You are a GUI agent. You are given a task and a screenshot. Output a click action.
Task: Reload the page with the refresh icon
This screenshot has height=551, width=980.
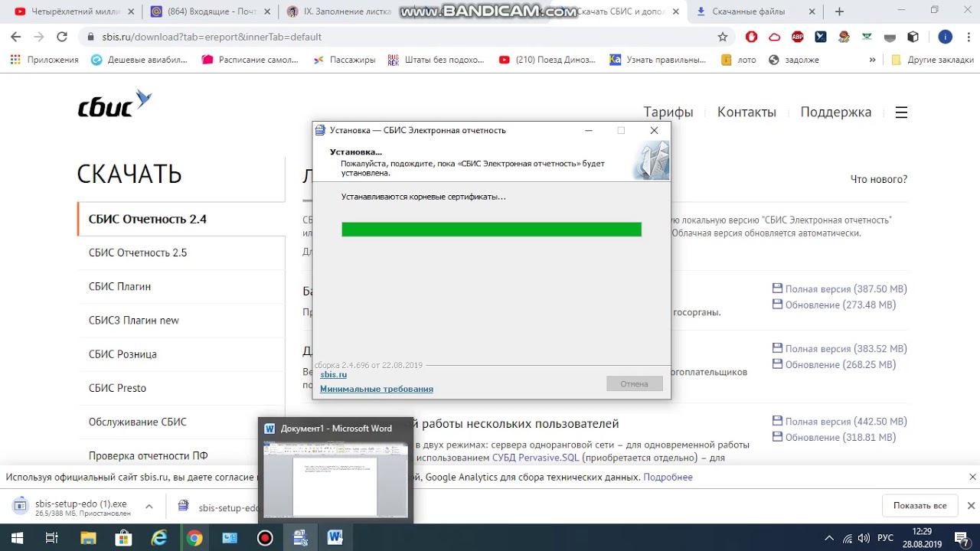(x=62, y=37)
